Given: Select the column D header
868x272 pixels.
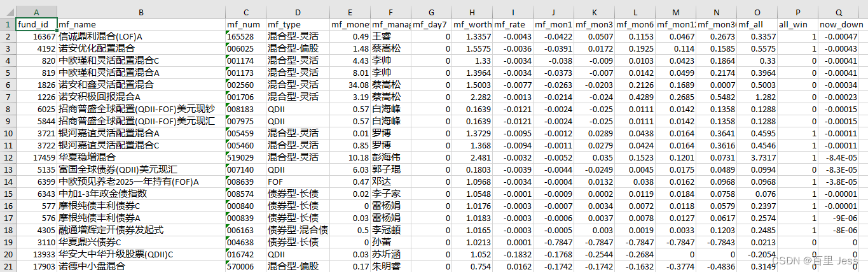Looking at the screenshot, I should click(x=298, y=13).
